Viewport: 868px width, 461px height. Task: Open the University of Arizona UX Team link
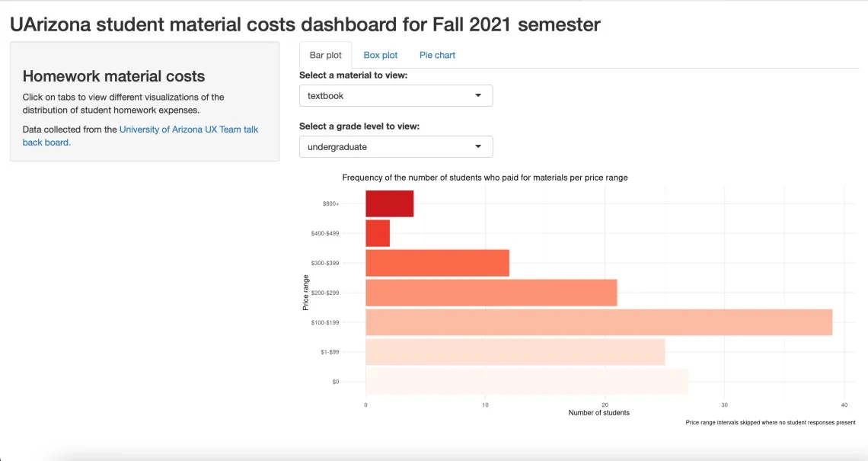187,129
